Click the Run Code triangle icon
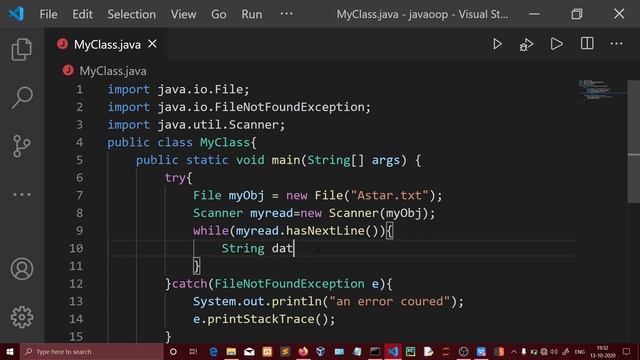Image resolution: width=640 pixels, height=360 pixels. [x=556, y=44]
